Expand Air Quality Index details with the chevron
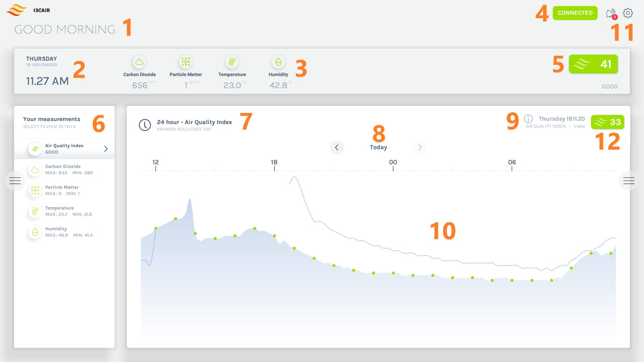Screen dimensions: 644x362 [x=106, y=148]
